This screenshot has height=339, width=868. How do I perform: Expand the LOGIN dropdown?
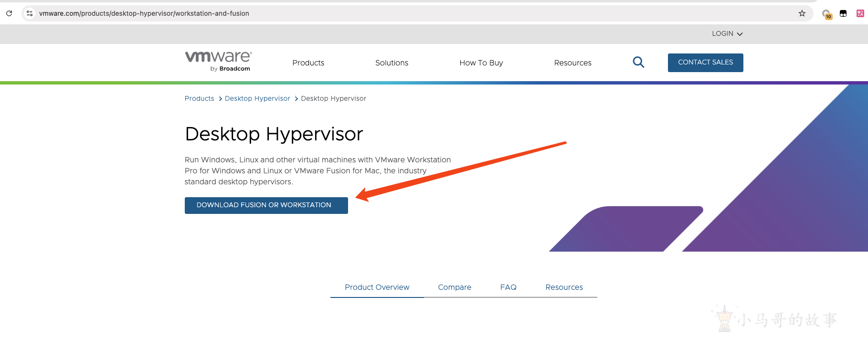click(x=727, y=33)
